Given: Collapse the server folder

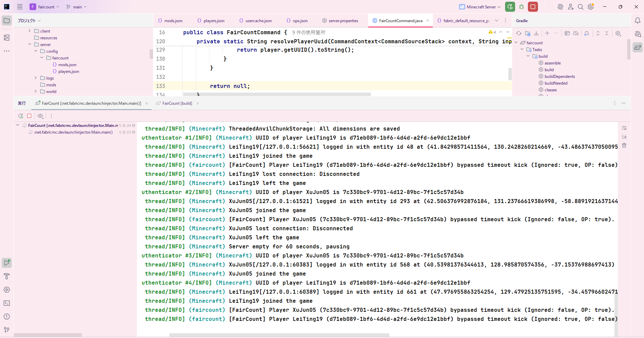Looking at the screenshot, I should (x=30, y=44).
